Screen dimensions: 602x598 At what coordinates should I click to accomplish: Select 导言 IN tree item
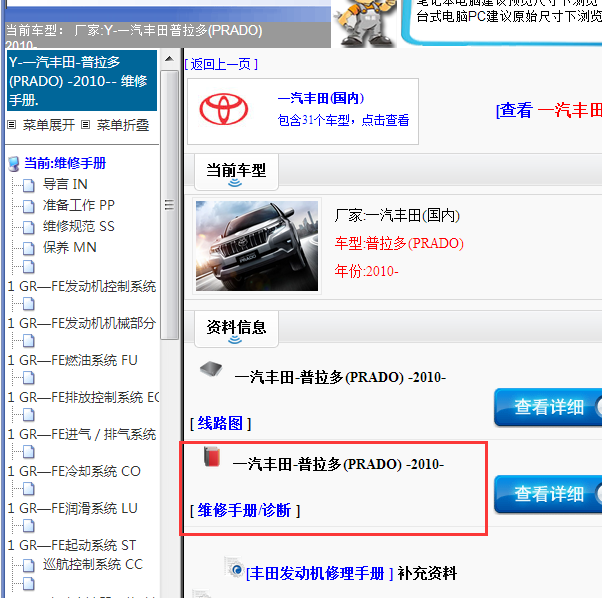pos(65,184)
